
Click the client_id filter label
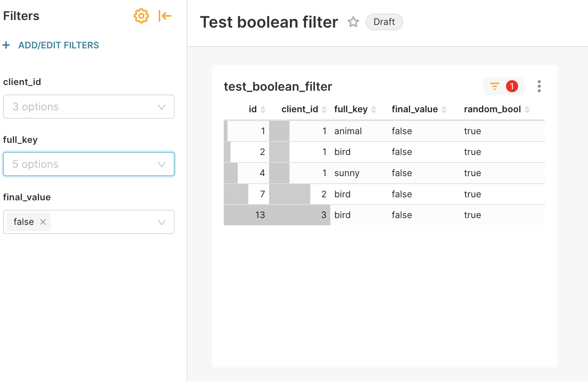(22, 82)
